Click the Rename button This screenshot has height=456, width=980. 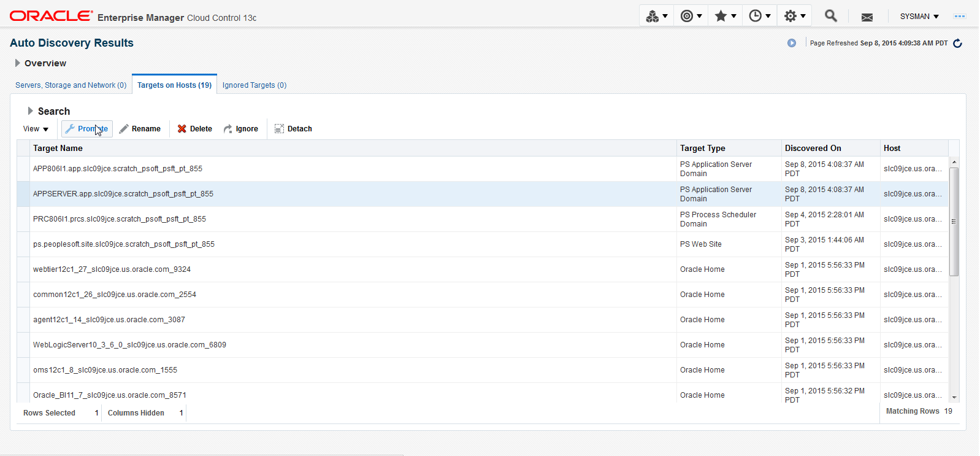click(140, 129)
